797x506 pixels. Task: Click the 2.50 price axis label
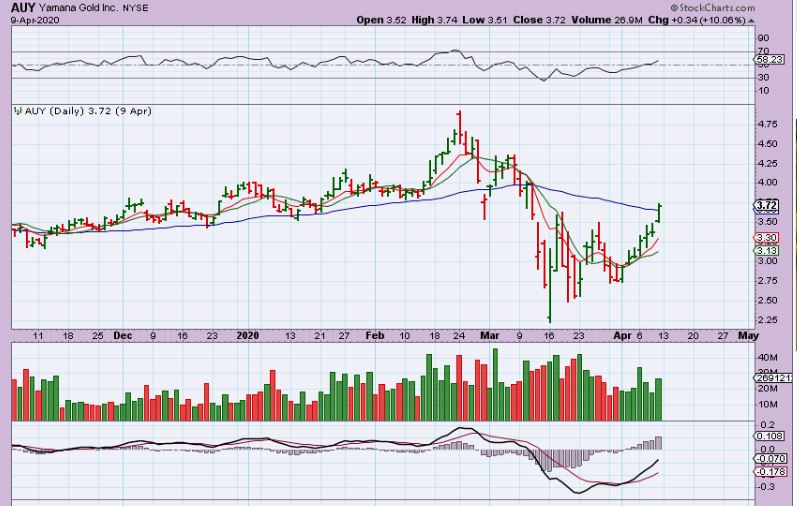[767, 300]
